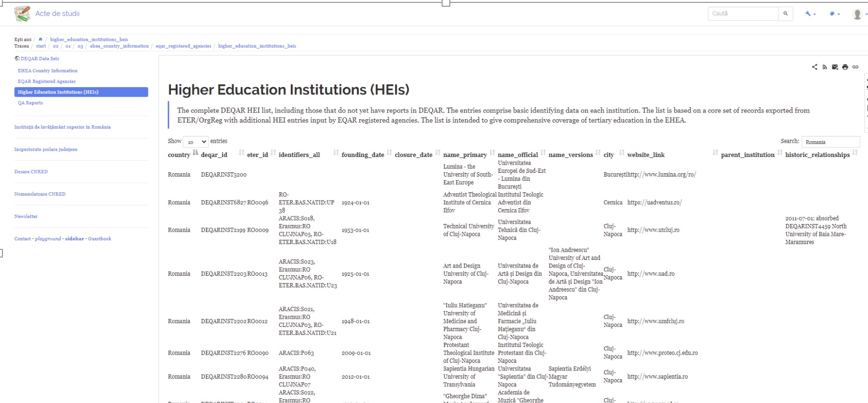Open the user avatar menu

click(859, 14)
